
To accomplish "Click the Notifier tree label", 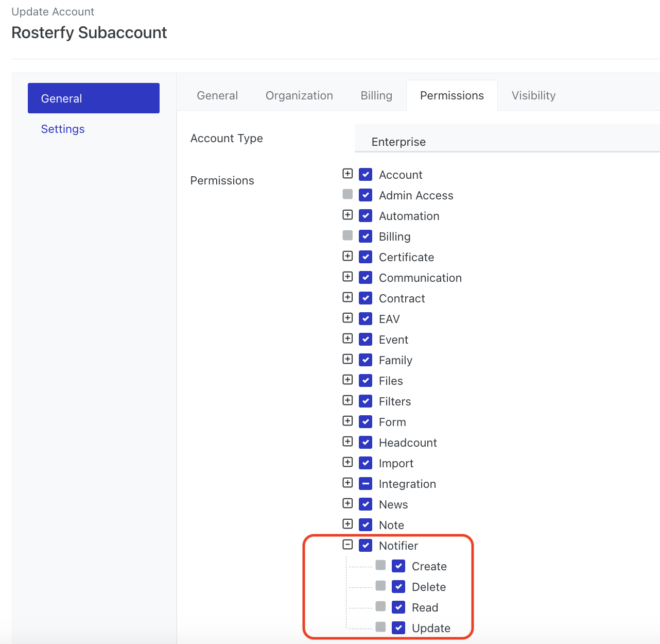I will pos(398,546).
